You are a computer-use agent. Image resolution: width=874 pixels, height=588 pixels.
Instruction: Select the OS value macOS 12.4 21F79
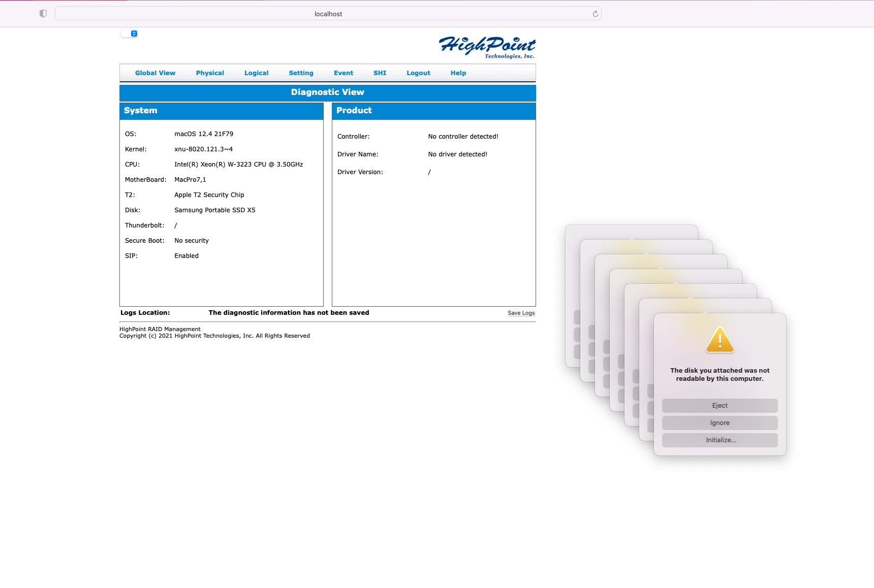point(204,134)
